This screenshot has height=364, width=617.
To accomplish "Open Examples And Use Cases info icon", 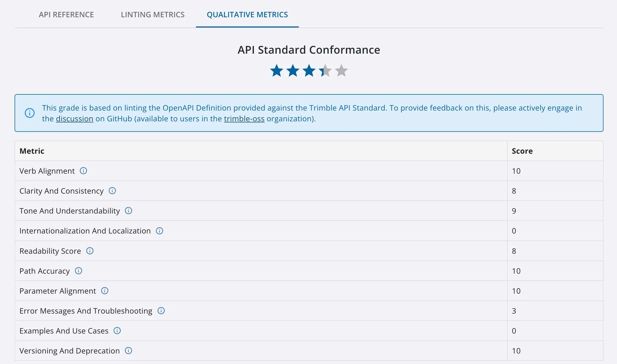I will [x=117, y=331].
